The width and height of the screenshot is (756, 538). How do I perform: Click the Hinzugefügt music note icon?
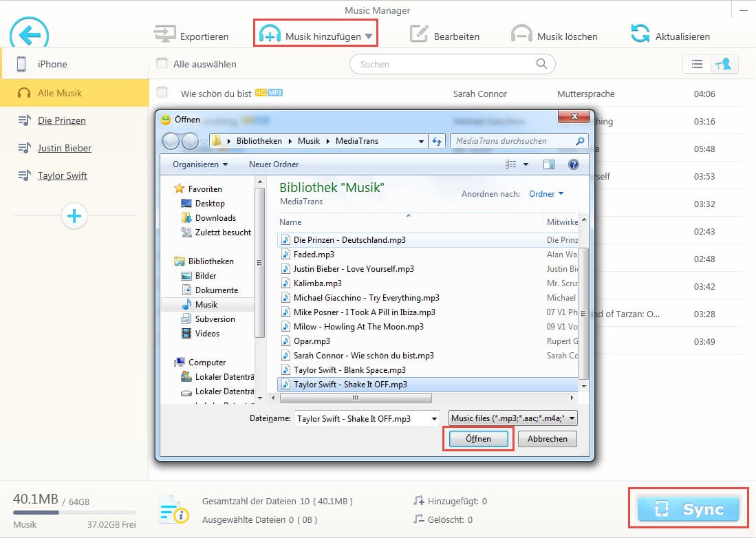[418, 501]
